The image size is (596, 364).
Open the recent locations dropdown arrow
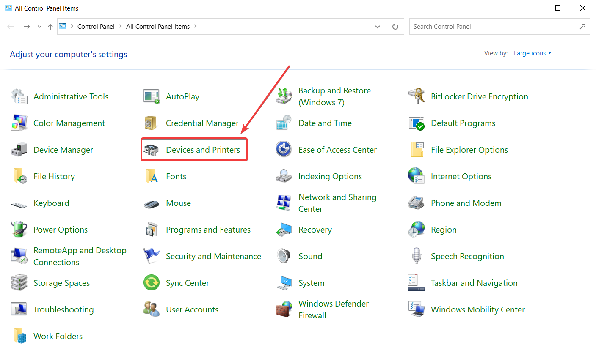(39, 27)
